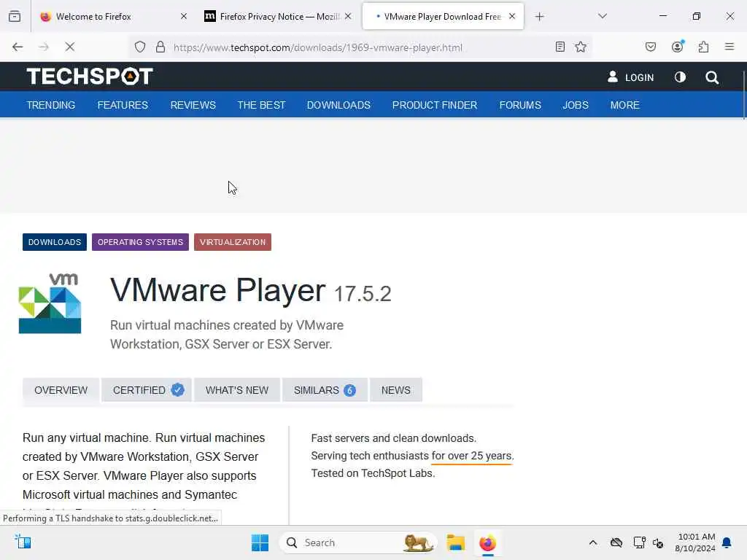
Task: Switch to Welcome to Firefox tab
Action: (x=113, y=16)
